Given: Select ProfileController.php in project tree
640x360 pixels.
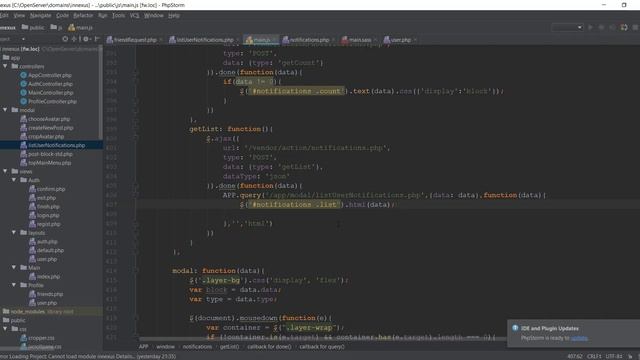Looking at the screenshot, I should click(48, 101).
